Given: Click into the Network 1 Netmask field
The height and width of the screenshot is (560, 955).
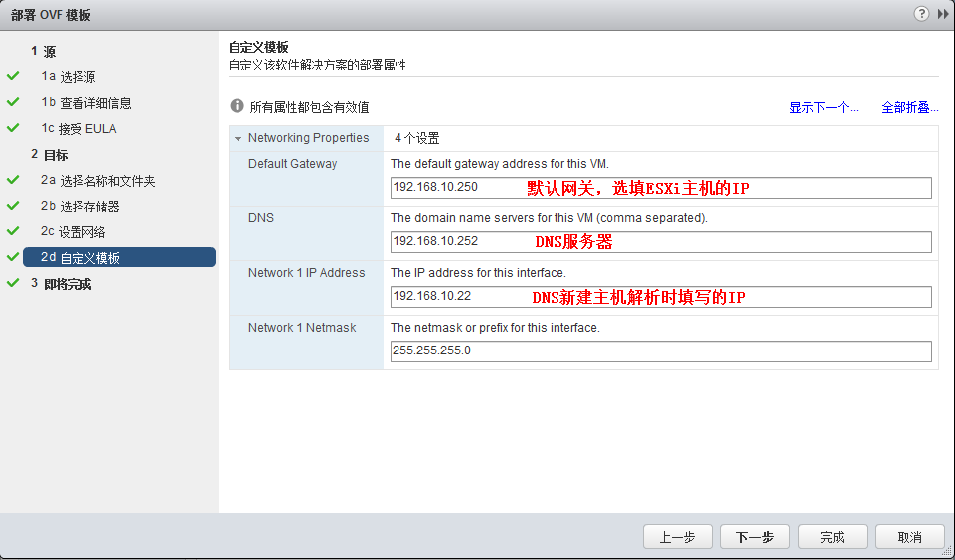Looking at the screenshot, I should 661,351.
